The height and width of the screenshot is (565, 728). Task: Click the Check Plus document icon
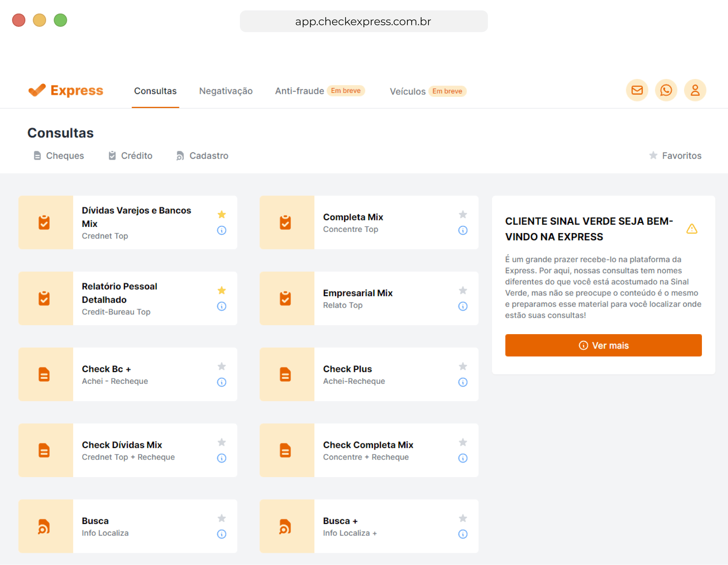click(x=285, y=374)
